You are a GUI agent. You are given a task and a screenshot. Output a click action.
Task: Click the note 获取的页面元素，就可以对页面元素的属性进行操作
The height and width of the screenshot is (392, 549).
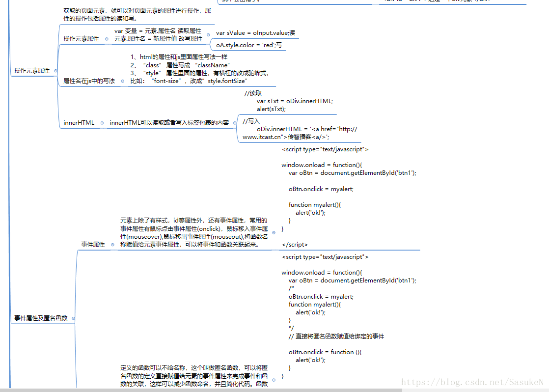[x=137, y=15]
